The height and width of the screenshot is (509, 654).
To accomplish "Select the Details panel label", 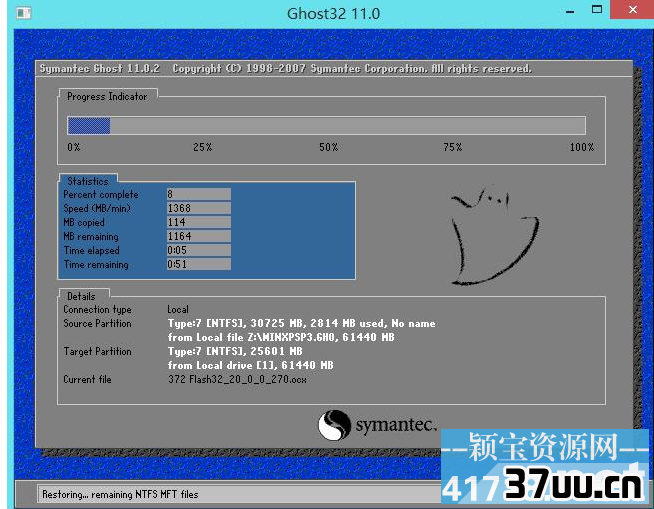I will [81, 296].
